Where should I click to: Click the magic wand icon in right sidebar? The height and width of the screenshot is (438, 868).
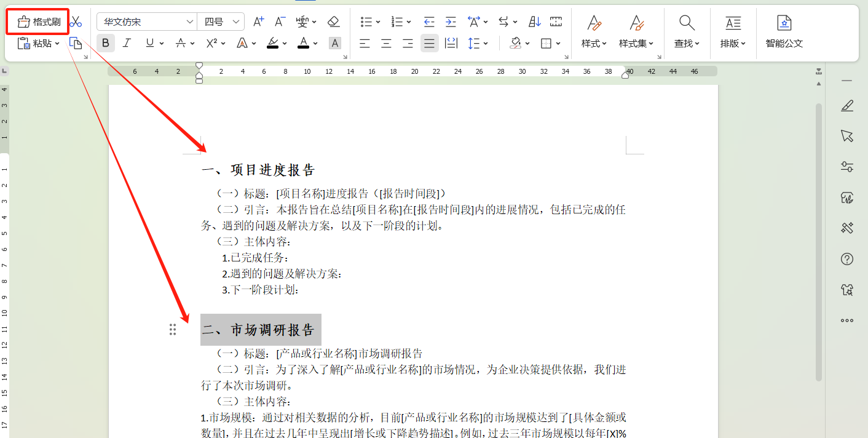[x=847, y=228]
